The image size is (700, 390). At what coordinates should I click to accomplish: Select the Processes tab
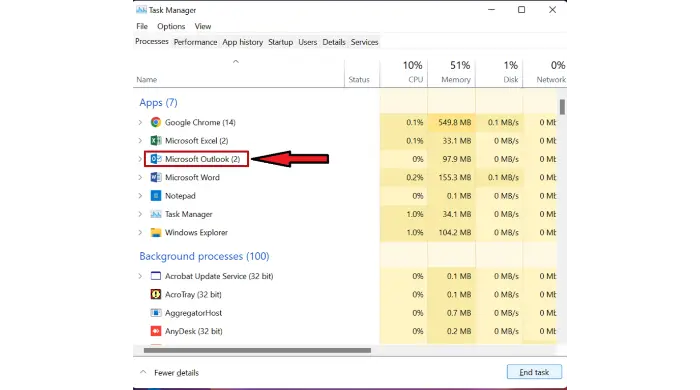(x=152, y=41)
